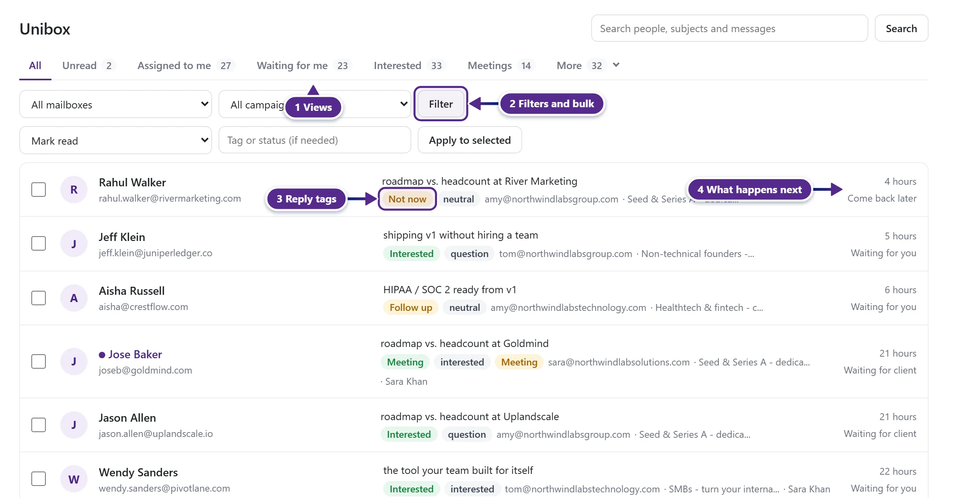Click the Tag or status input field
Image resolution: width=980 pixels, height=498 pixels.
[x=315, y=140]
